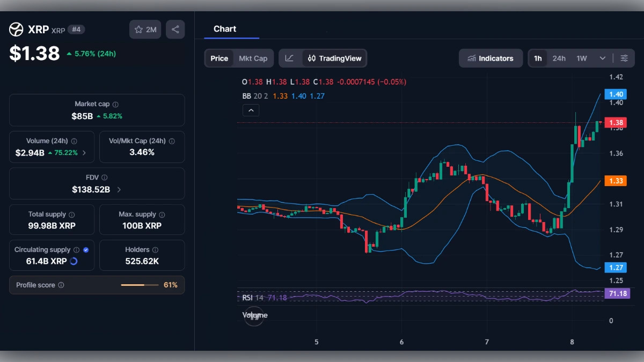Open the timeframe dropdown chevron

[x=602, y=58]
